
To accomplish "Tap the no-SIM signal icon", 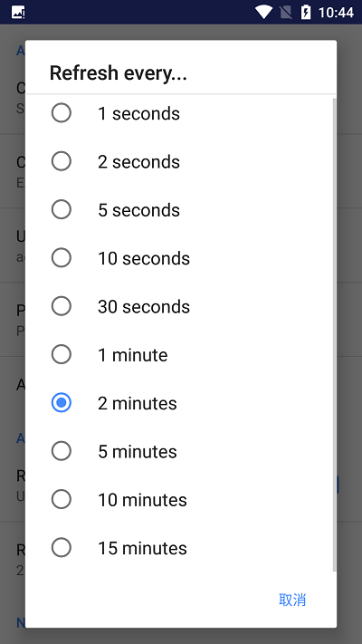I will [x=286, y=13].
